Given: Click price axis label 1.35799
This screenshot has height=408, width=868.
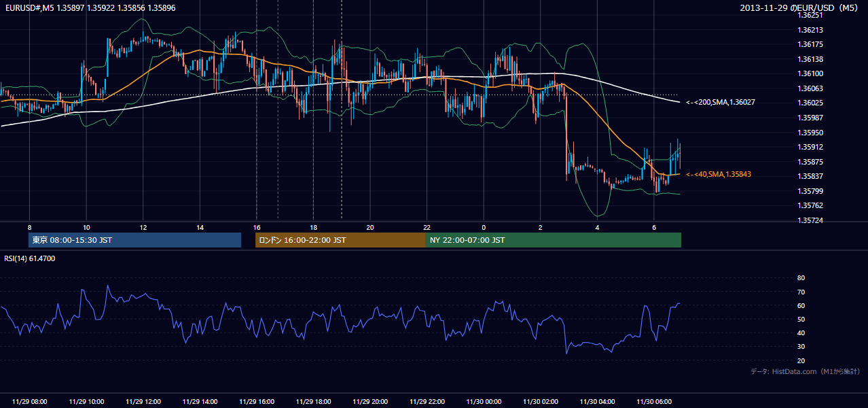Looking at the screenshot, I should pyautogui.click(x=811, y=191).
